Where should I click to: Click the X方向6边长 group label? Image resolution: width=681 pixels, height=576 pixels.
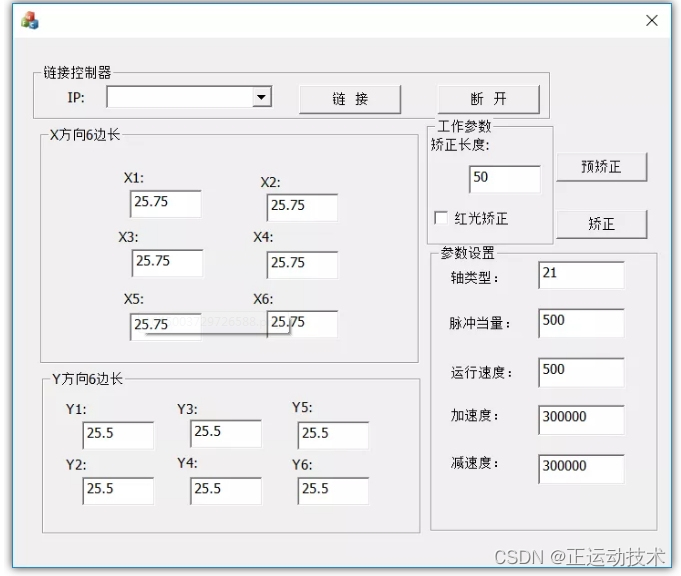click(x=85, y=135)
